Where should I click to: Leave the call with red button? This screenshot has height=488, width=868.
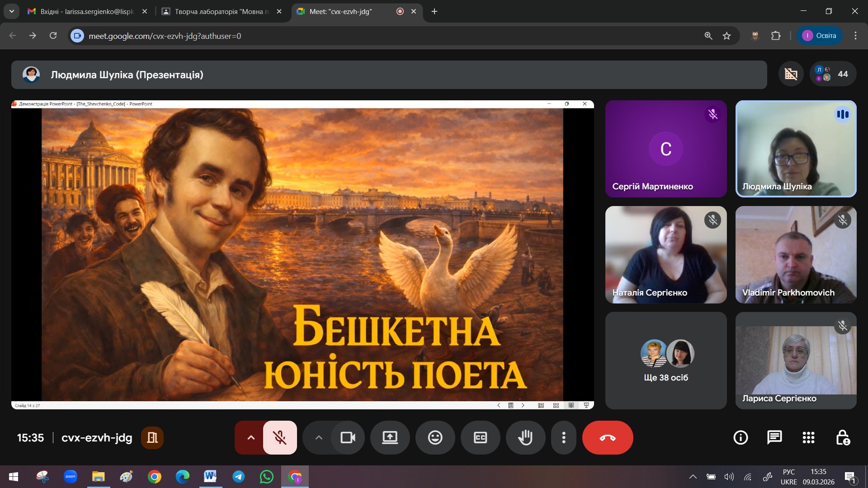608,437
